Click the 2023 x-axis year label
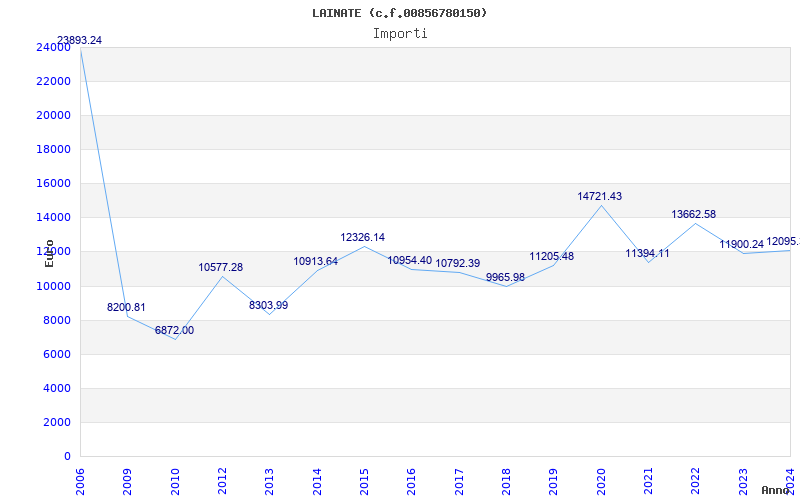Viewport: 800px width, 500px height. coord(743,482)
